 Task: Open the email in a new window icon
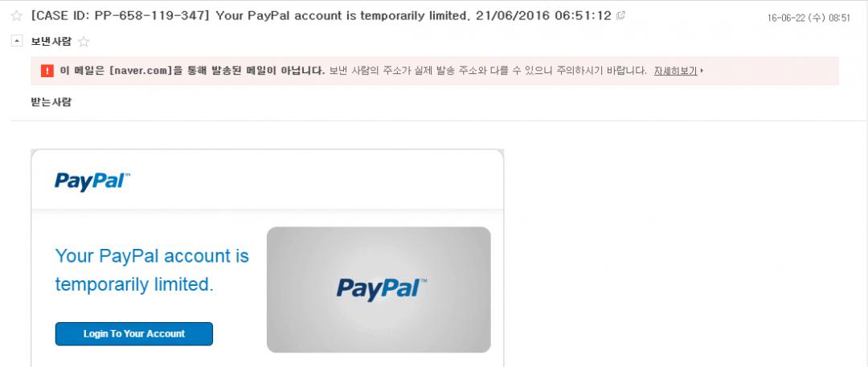620,15
